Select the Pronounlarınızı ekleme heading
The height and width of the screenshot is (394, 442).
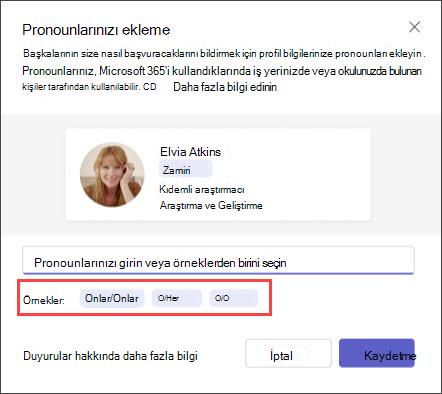pyautogui.click(x=96, y=30)
